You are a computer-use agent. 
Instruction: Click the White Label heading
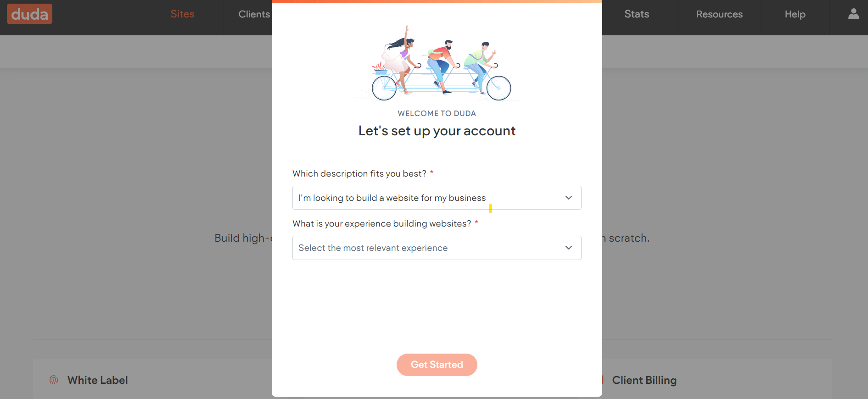click(x=97, y=380)
